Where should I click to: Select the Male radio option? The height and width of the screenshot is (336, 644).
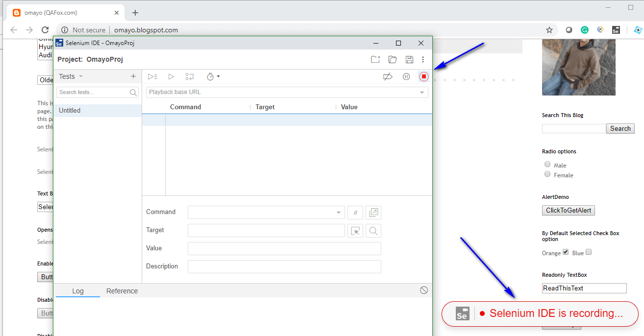click(x=547, y=164)
